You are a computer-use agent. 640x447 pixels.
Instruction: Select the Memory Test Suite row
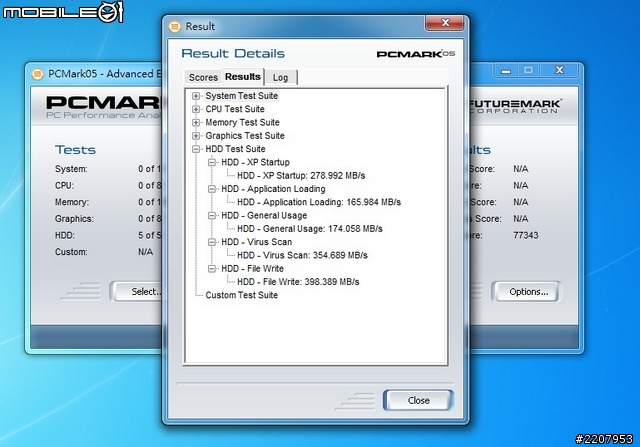pos(242,122)
